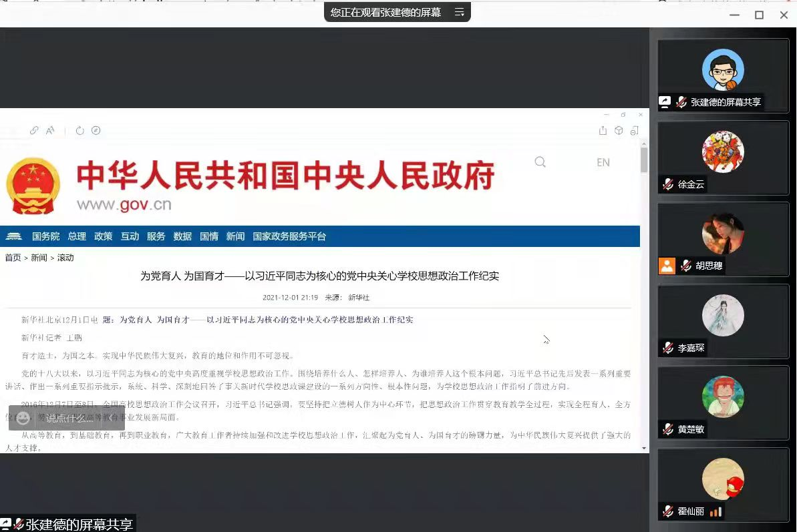The width and height of the screenshot is (797, 532).
Task: Click the compass icon in browser toolbar
Action: (x=96, y=130)
